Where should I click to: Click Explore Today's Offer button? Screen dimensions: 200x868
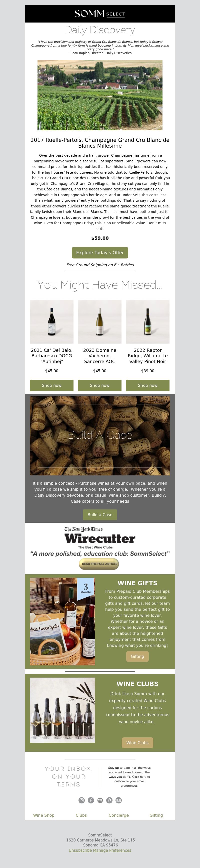(x=100, y=253)
